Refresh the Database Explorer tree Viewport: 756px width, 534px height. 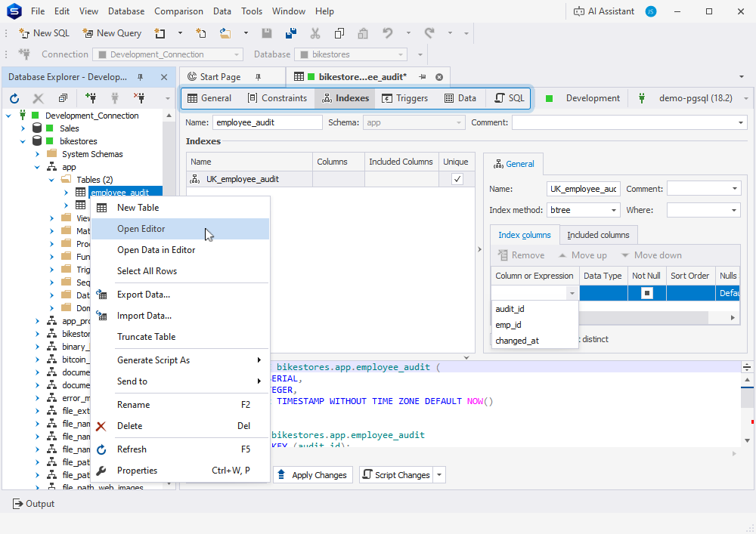point(14,99)
